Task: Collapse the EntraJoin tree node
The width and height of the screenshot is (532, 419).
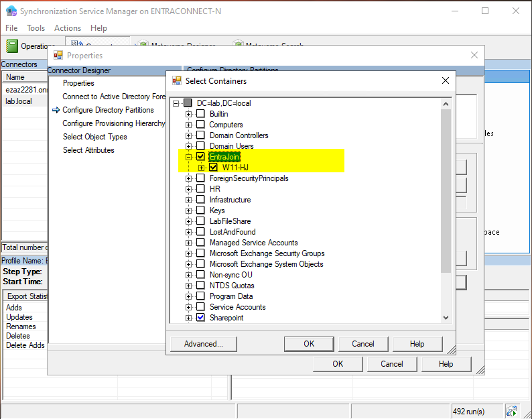Action: pyautogui.click(x=188, y=157)
